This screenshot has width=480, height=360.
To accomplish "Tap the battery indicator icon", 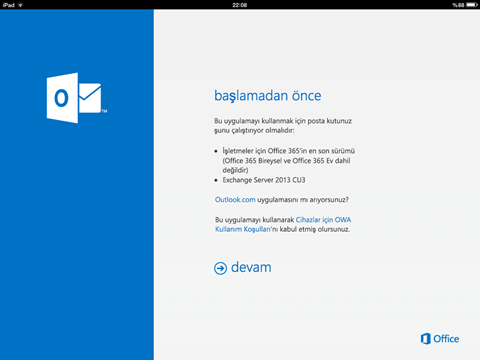I will (x=472, y=5).
